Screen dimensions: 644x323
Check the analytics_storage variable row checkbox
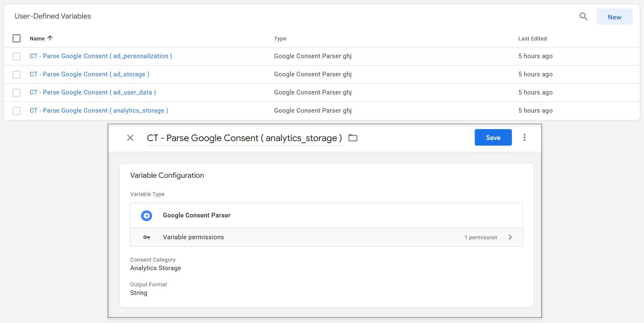17,111
